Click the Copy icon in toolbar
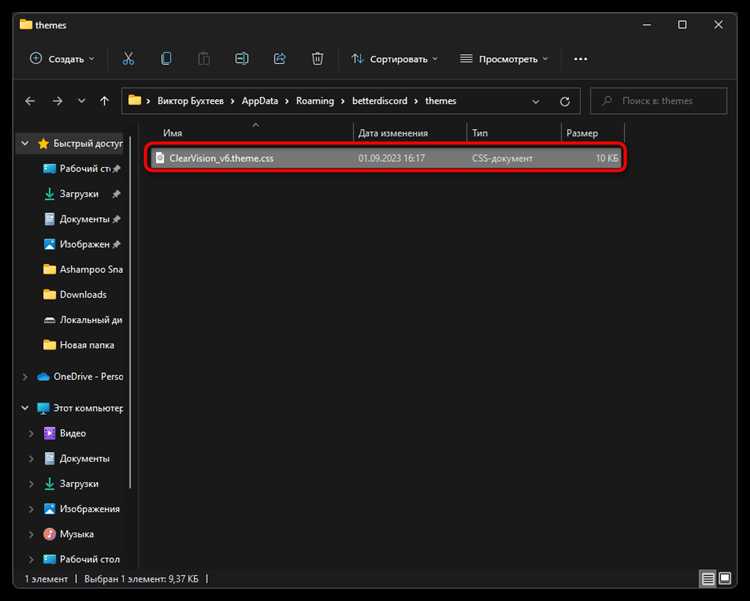 tap(166, 59)
